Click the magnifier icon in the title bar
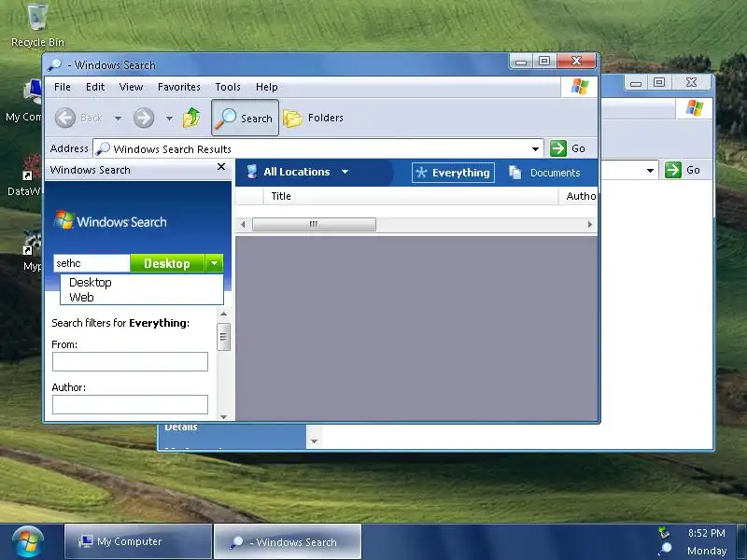This screenshot has width=747, height=560. (55, 64)
